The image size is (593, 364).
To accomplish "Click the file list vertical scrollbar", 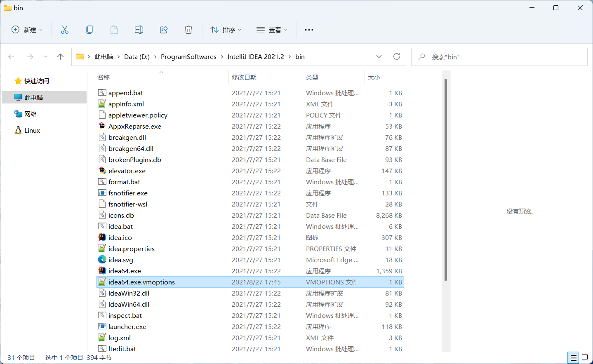I will click(446, 180).
